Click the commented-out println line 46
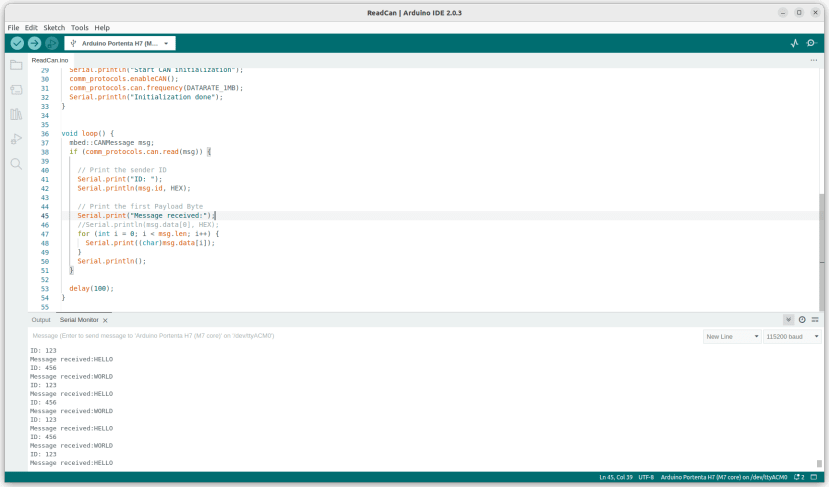Viewport: 829px width, 487px height. click(x=148, y=225)
